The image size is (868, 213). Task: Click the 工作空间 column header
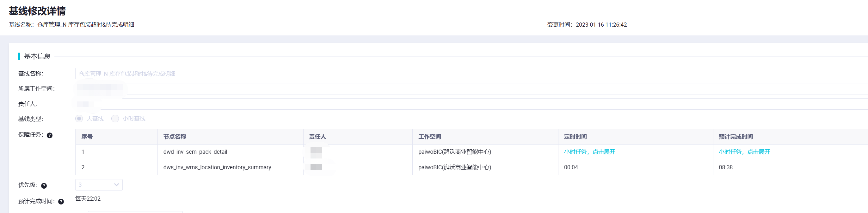coord(429,137)
